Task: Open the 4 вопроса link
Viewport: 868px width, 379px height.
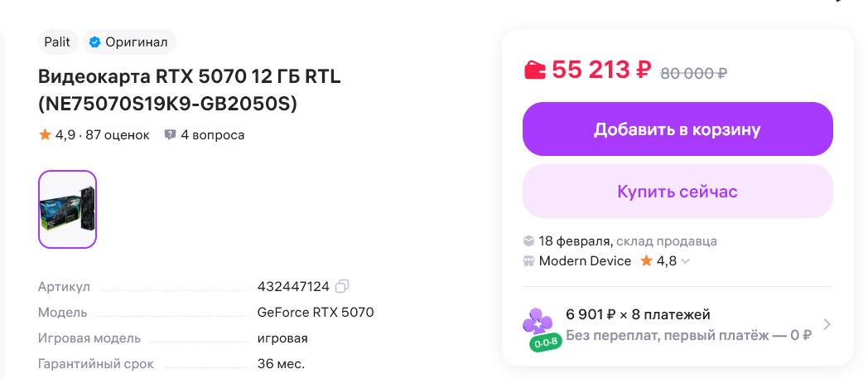Action: [213, 134]
